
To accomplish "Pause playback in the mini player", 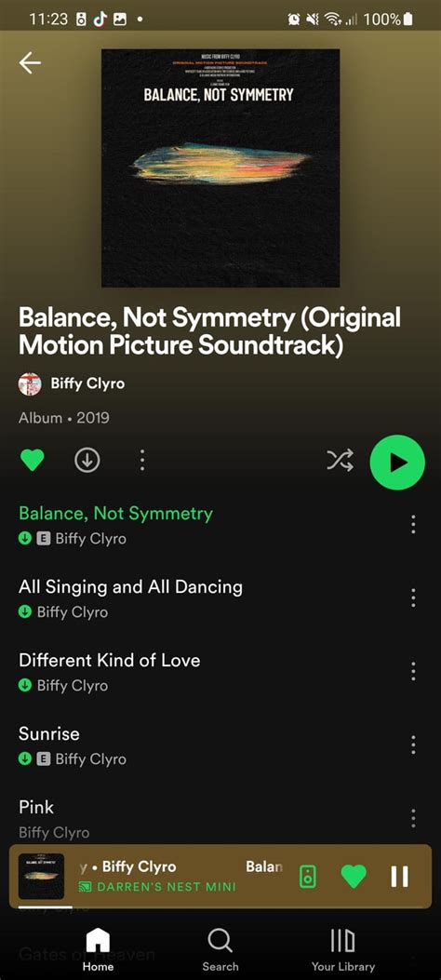I will (x=400, y=877).
